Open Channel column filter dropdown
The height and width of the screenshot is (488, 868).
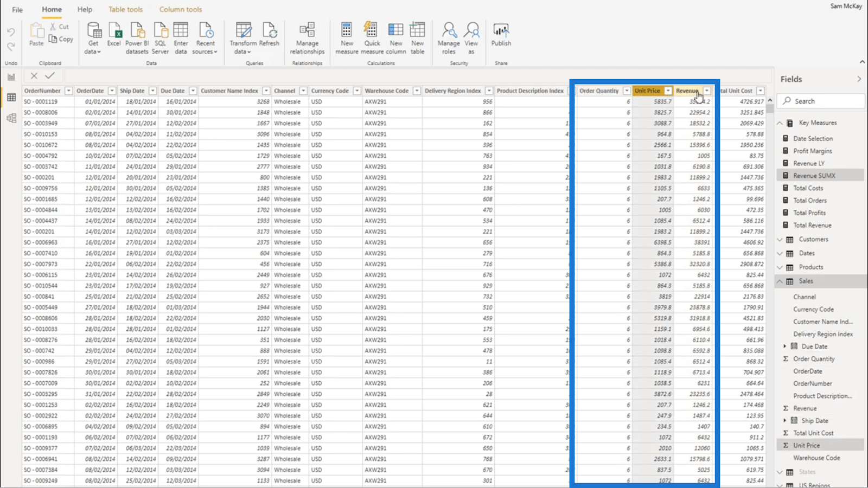click(303, 91)
